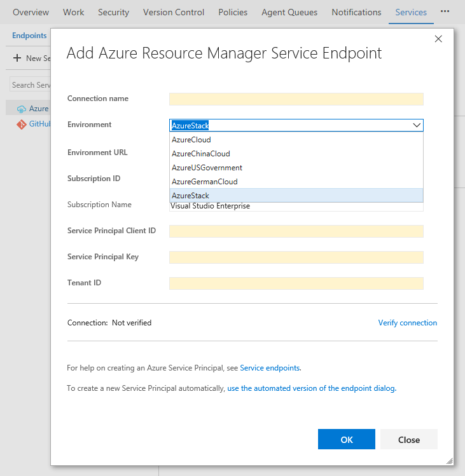Go to the Notifications tab
This screenshot has width=465, height=476.
click(x=356, y=12)
